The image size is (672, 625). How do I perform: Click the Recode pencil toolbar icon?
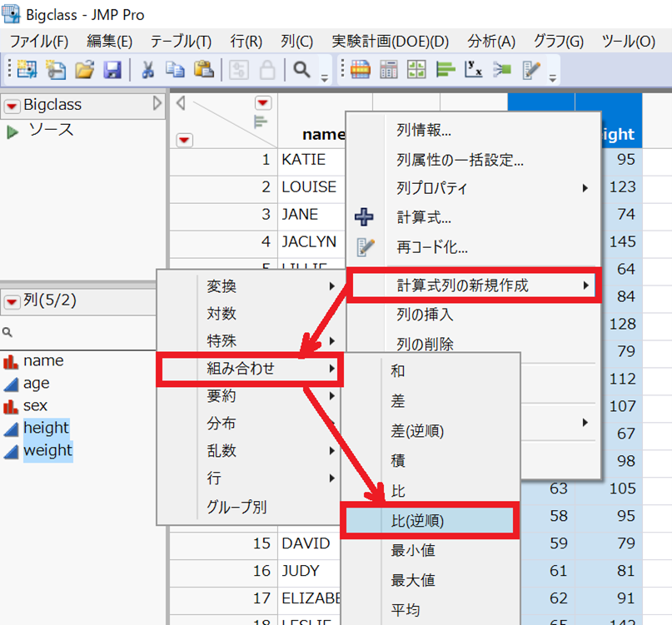coord(531,69)
